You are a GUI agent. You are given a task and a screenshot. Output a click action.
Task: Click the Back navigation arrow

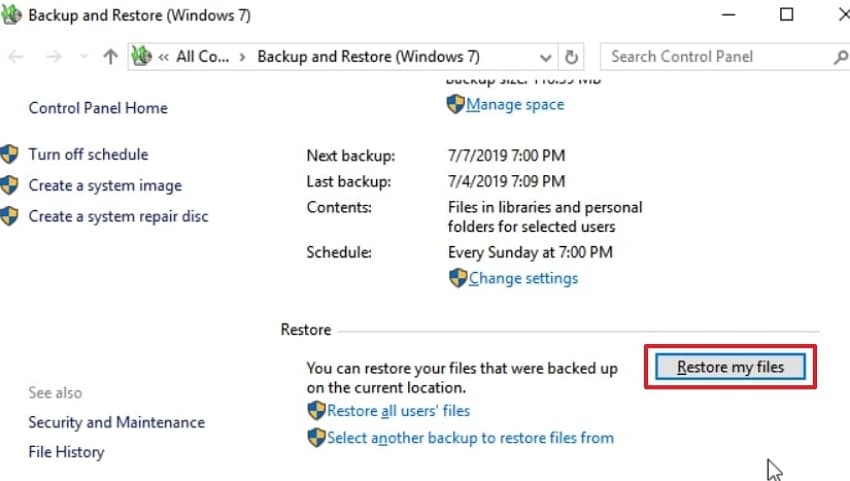point(16,57)
